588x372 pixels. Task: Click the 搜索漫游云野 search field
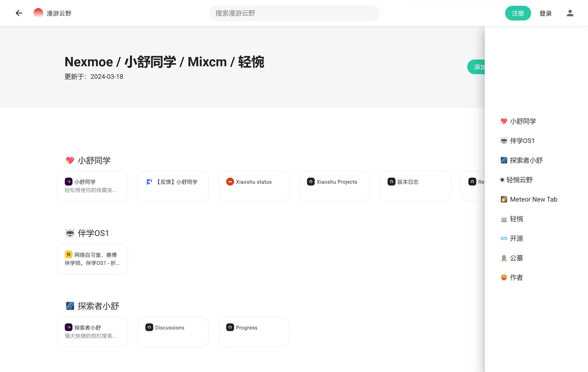tap(294, 13)
